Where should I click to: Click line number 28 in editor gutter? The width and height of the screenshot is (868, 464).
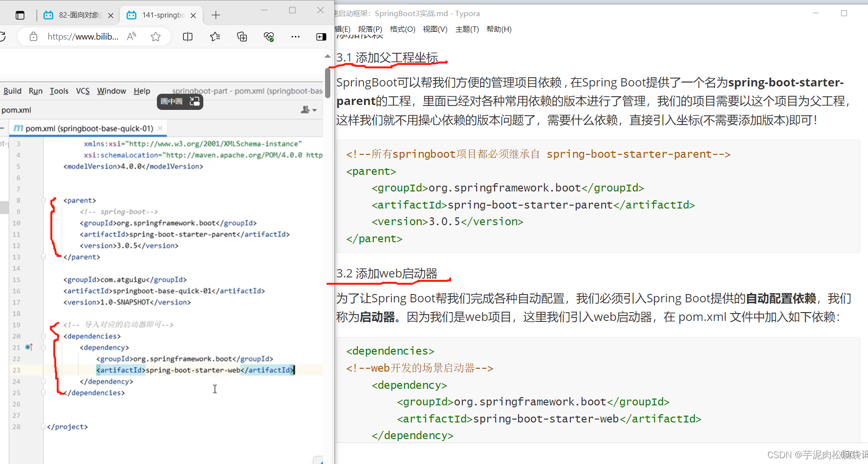point(16,427)
